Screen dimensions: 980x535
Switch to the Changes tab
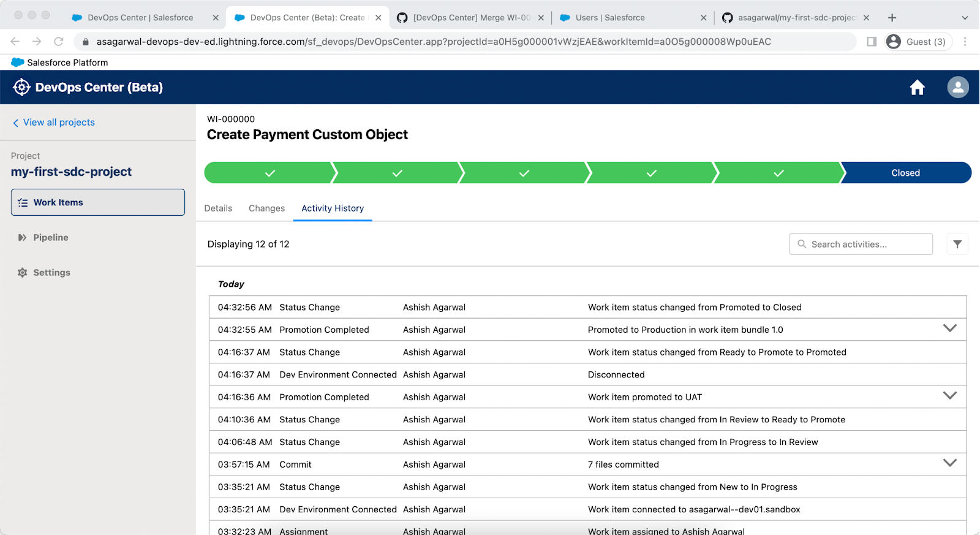click(266, 208)
